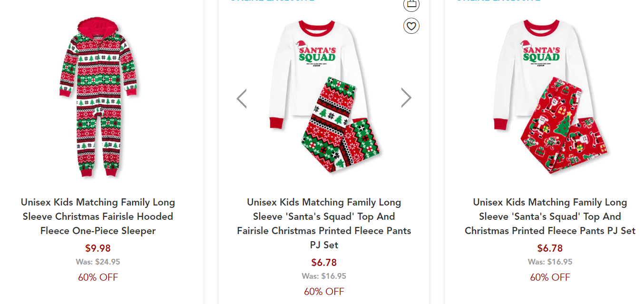Click the middle product's $6.78 price
Screen dimensions: 644x304
click(x=324, y=262)
